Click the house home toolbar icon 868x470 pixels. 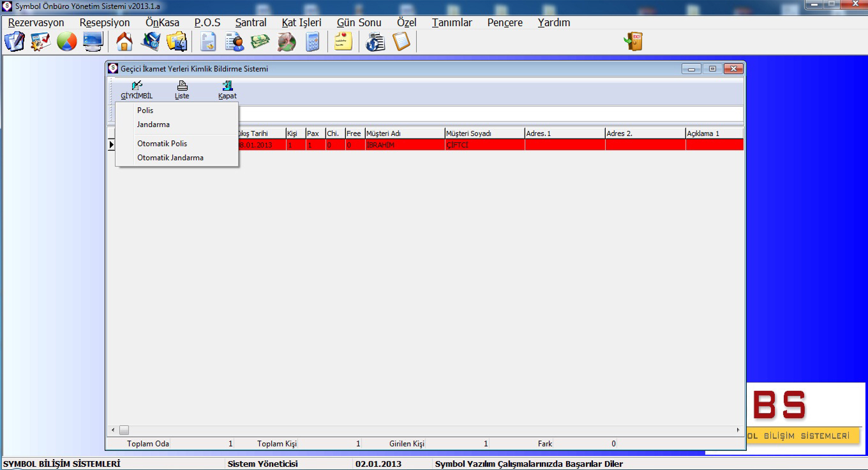pos(124,42)
